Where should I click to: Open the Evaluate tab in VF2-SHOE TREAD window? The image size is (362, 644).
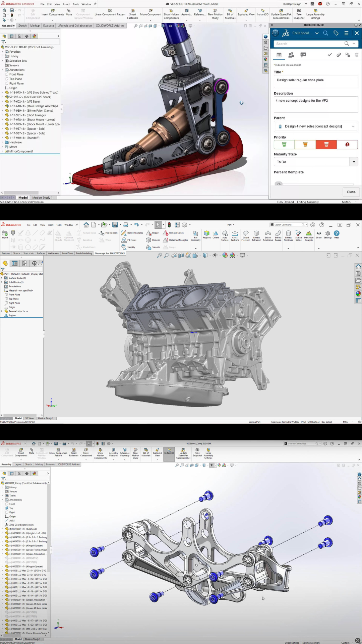(x=48, y=25)
